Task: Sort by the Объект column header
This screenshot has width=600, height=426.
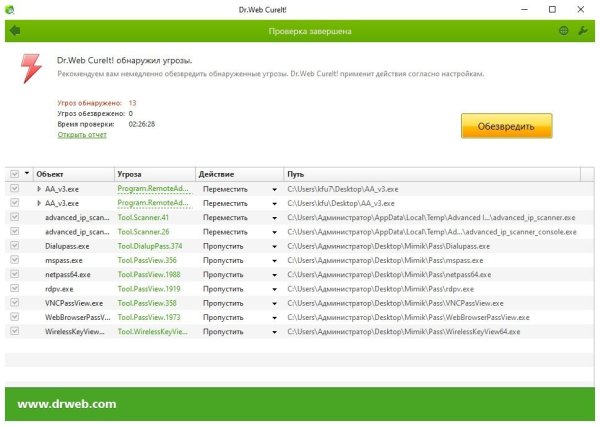Action: point(74,174)
